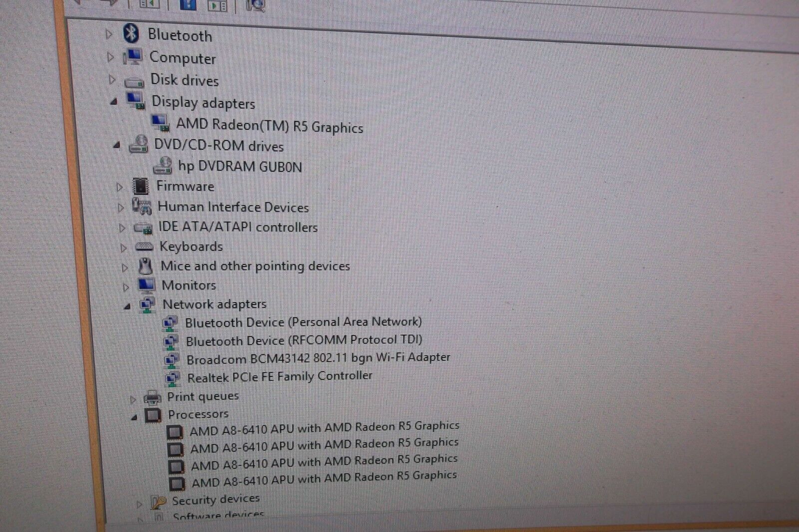799x532 pixels.
Task: Expand the Bluetooth node
Action: coord(109,34)
